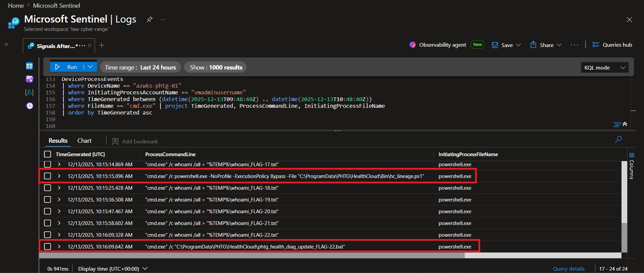644x273 pixels.
Task: Select the Signals After query tab
Action: point(55,46)
